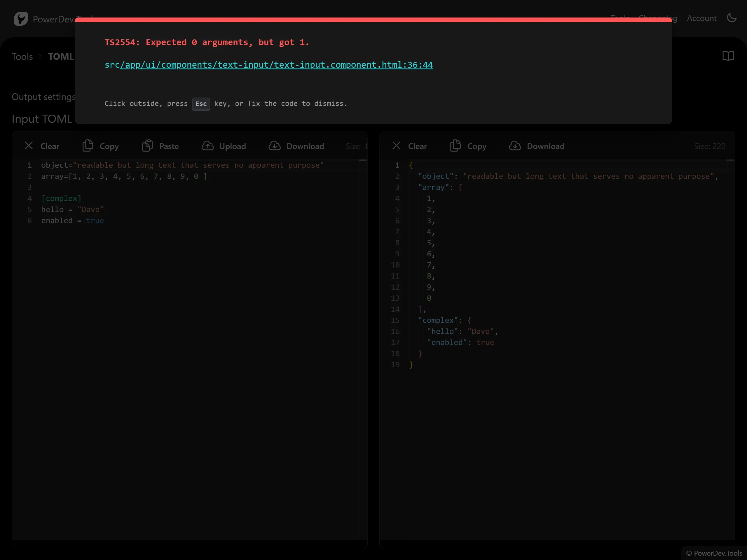Click the output Download cloud icon
747x560 pixels.
click(515, 146)
